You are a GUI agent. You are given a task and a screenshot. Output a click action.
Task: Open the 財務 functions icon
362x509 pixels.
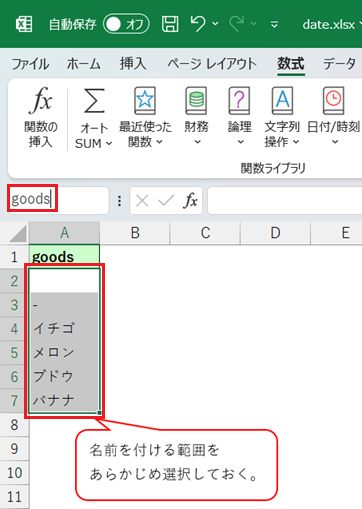[196, 100]
